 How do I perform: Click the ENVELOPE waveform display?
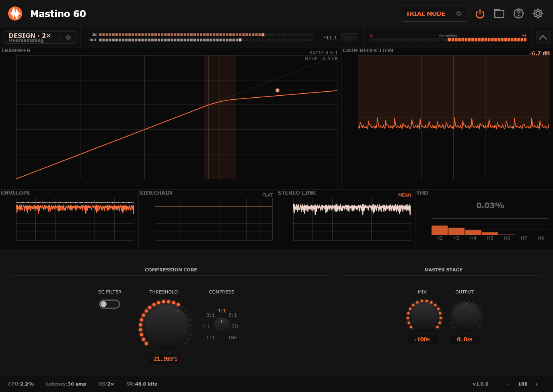point(75,219)
